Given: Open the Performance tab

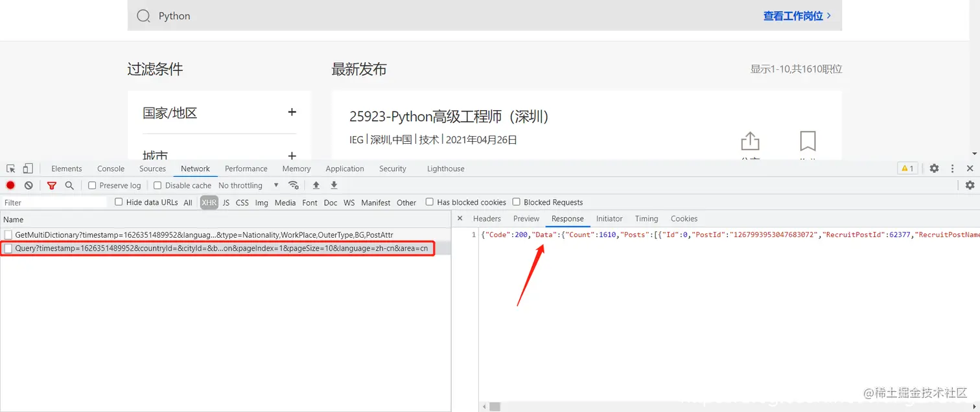Looking at the screenshot, I should (246, 168).
